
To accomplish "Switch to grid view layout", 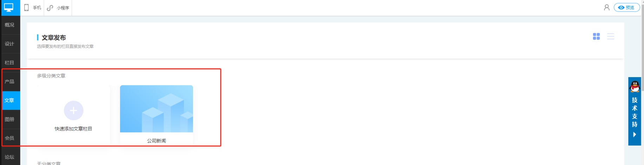I will tap(596, 37).
